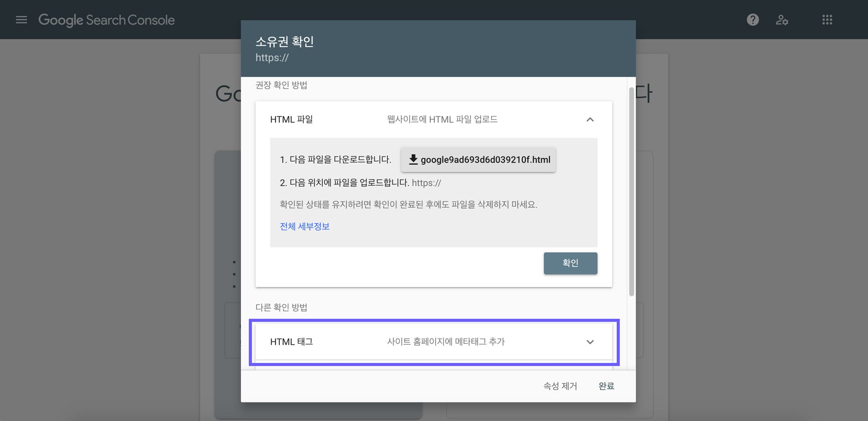
Task: Open the 전체 세부정보 link
Action: coord(305,226)
